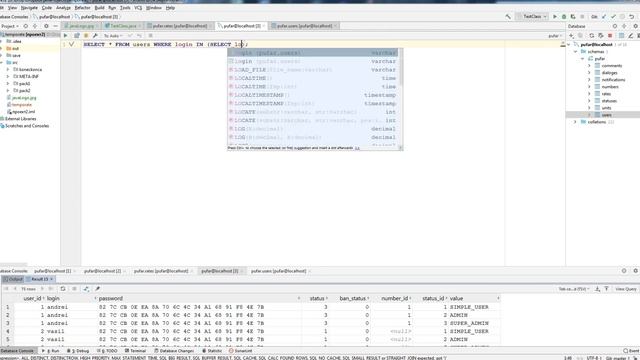
Task: Click the browse query history icon
Action: [x=76, y=36]
